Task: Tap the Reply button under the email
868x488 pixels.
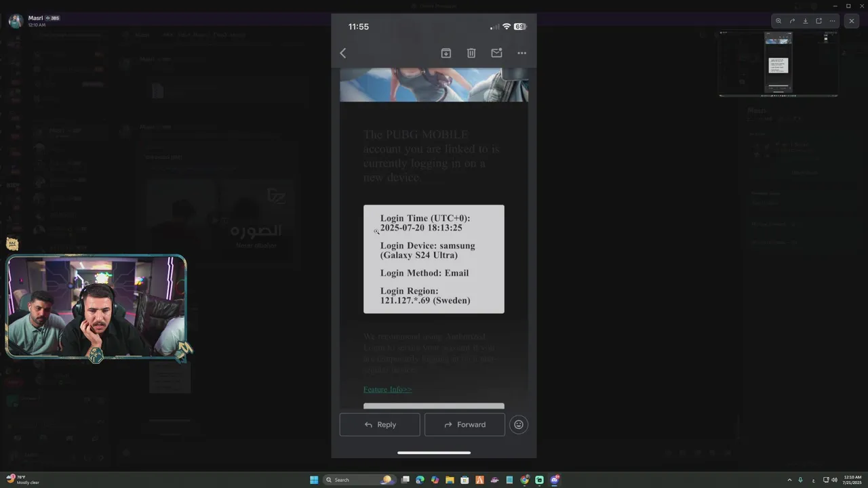Action: pyautogui.click(x=380, y=424)
